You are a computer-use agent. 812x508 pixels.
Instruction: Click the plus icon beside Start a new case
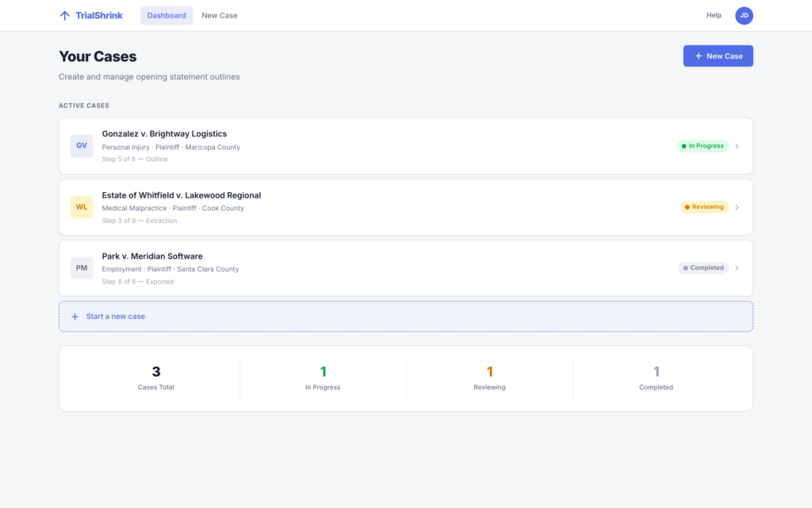pos(75,316)
